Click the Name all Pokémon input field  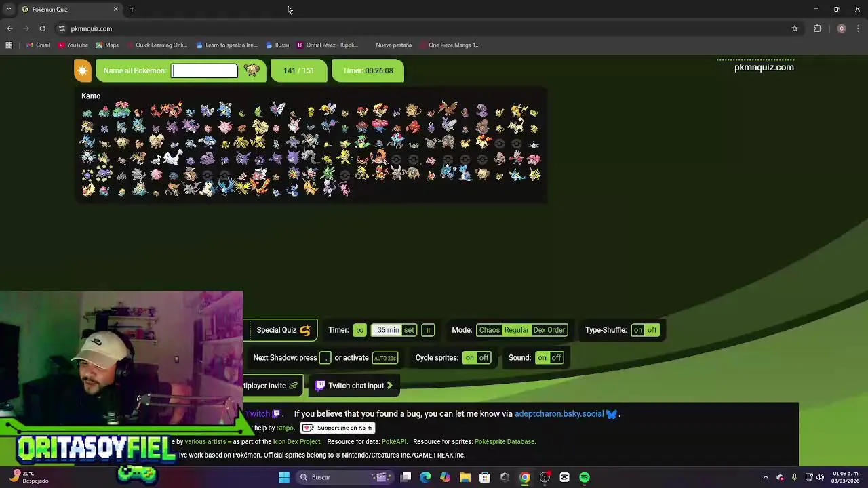(x=204, y=70)
